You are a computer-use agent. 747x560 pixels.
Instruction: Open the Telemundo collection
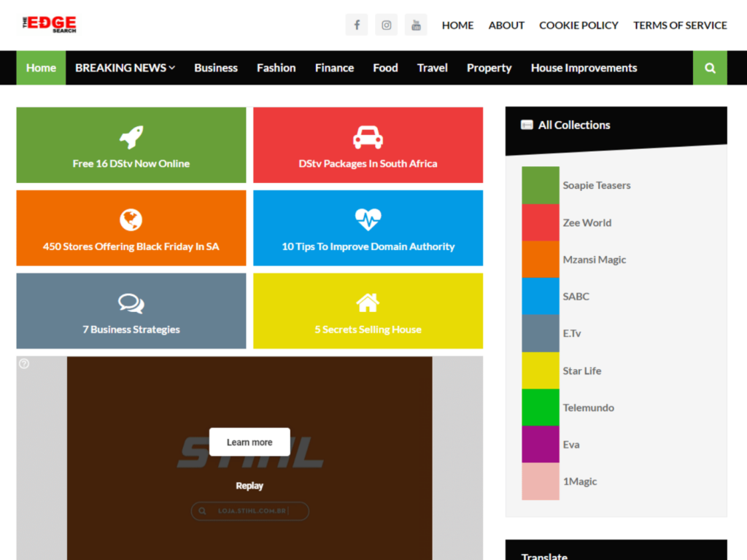point(588,408)
